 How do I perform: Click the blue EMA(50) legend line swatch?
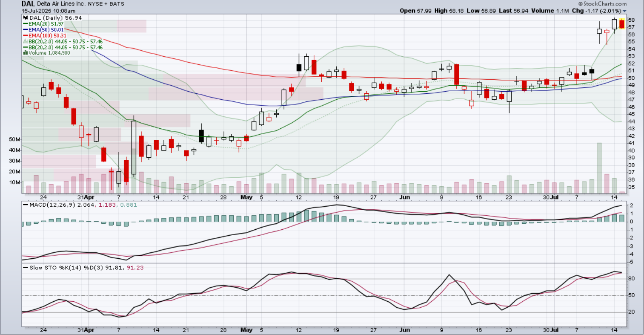point(26,30)
